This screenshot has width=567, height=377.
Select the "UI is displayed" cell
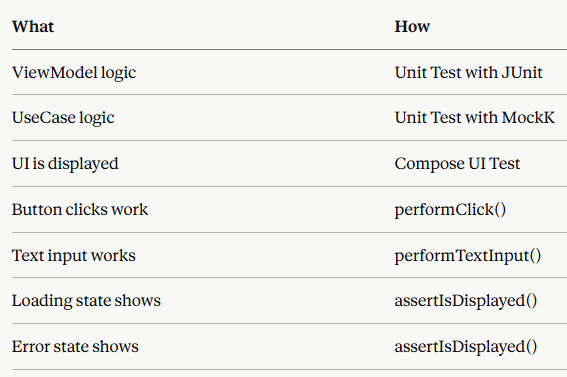(x=65, y=164)
